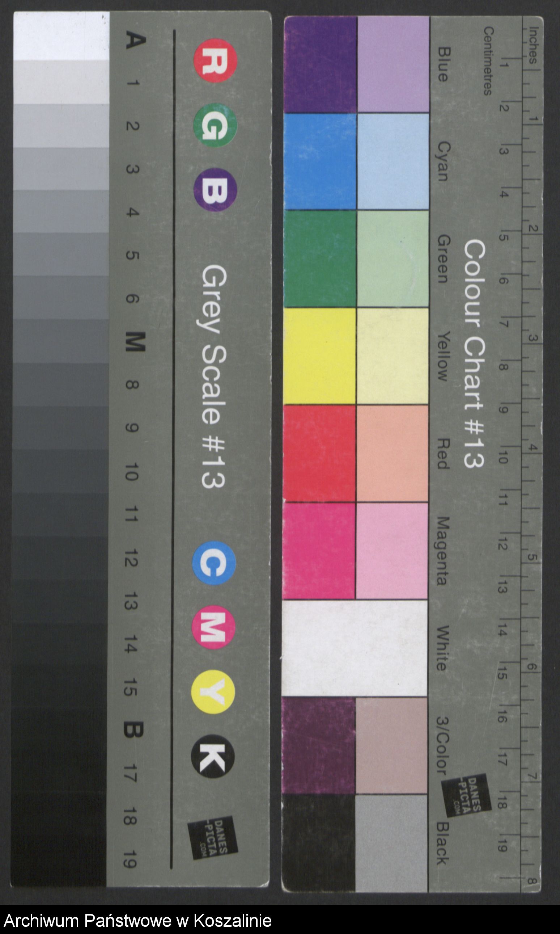Image resolution: width=560 pixels, height=934 pixels.
Task: Click the purple B circle icon
Action: (215, 190)
